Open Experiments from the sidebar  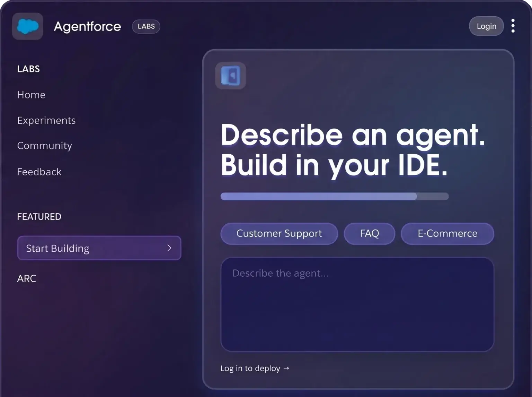coord(46,120)
